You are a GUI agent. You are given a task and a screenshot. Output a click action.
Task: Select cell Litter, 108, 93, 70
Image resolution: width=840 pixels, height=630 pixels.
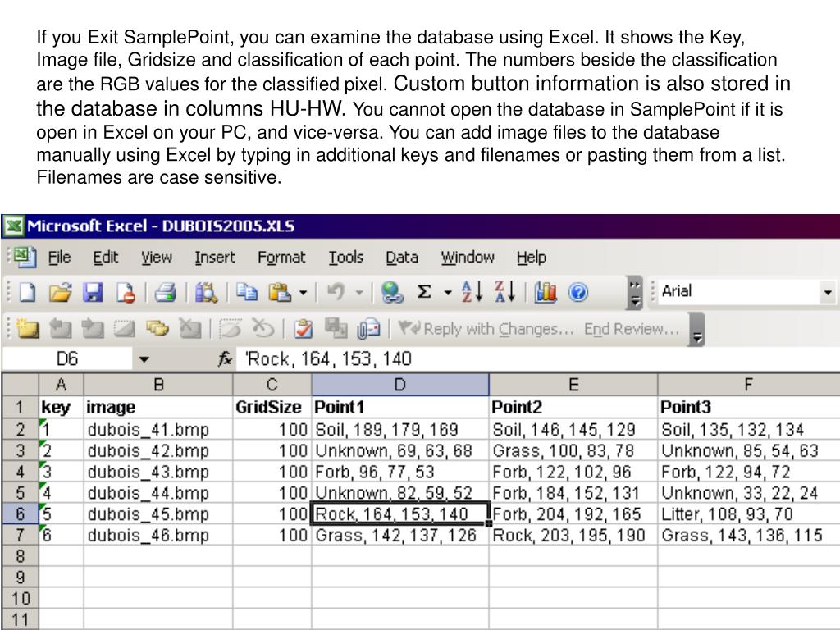point(749,514)
